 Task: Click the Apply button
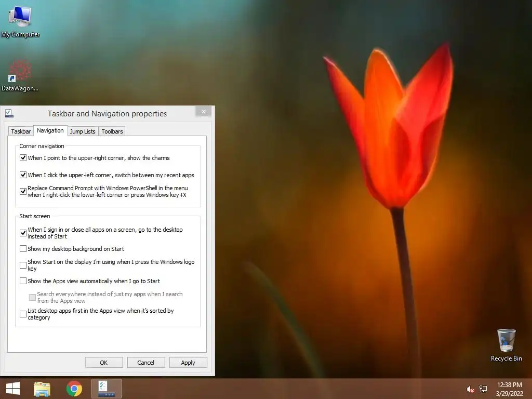pos(188,362)
